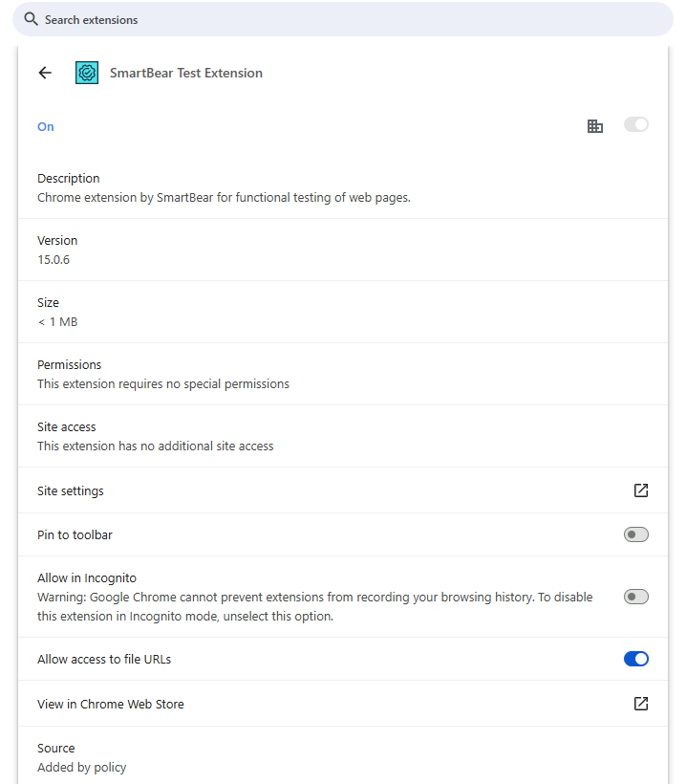Toggle the extension On switch
The width and height of the screenshot is (686, 784).
click(x=635, y=125)
